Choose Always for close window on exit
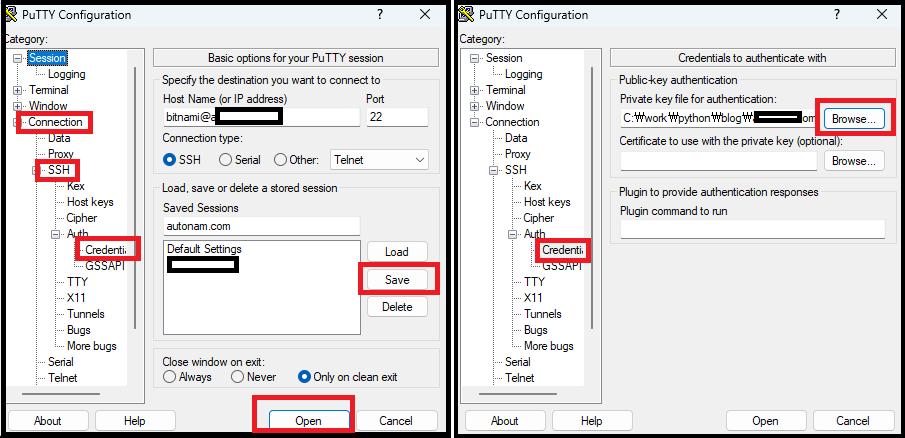This screenshot has height=438, width=905. click(x=169, y=377)
